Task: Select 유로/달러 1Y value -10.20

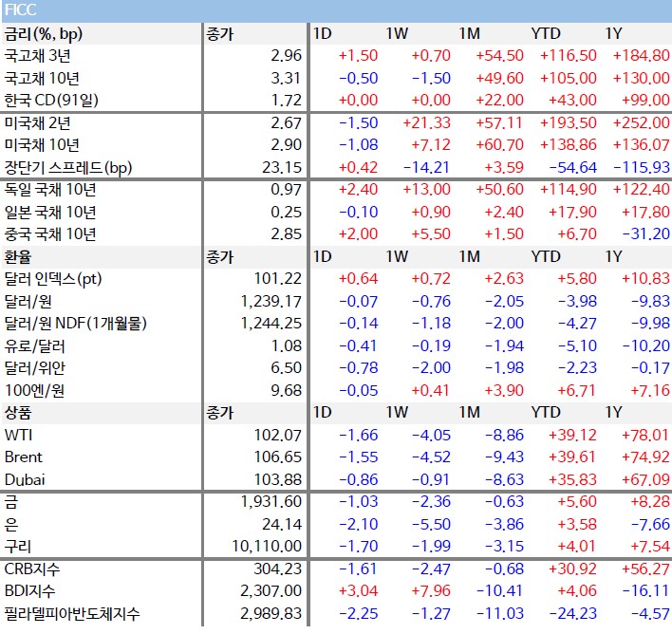Action: pyautogui.click(x=645, y=345)
